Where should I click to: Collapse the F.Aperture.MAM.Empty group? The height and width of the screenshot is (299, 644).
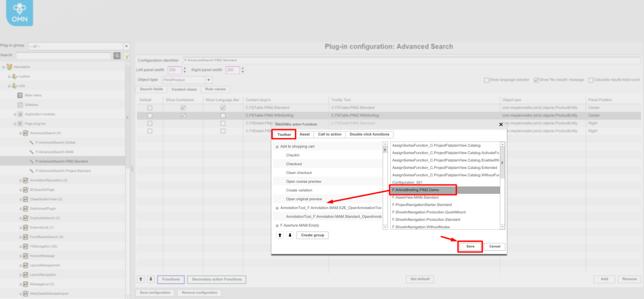click(277, 225)
